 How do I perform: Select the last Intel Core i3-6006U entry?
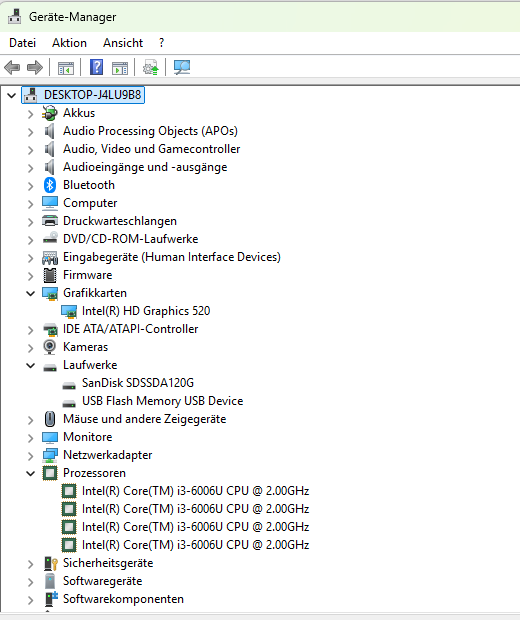pyautogui.click(x=195, y=545)
